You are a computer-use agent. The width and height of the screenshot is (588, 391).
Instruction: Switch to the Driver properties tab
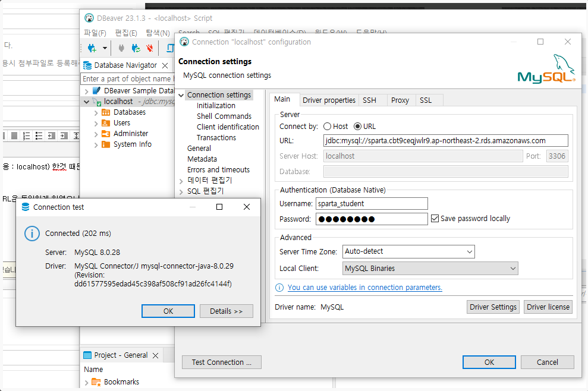(x=329, y=100)
